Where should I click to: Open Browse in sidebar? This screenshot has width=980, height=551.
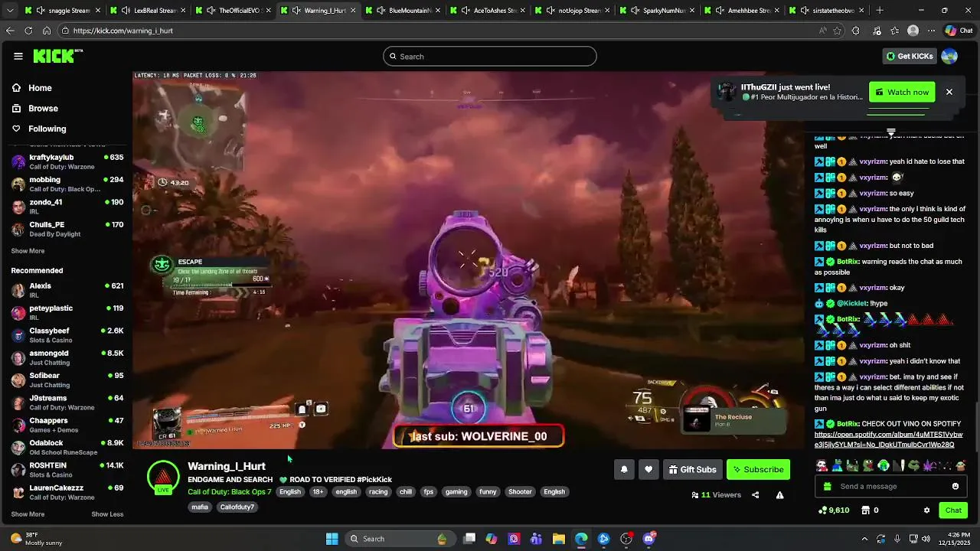coord(35,109)
